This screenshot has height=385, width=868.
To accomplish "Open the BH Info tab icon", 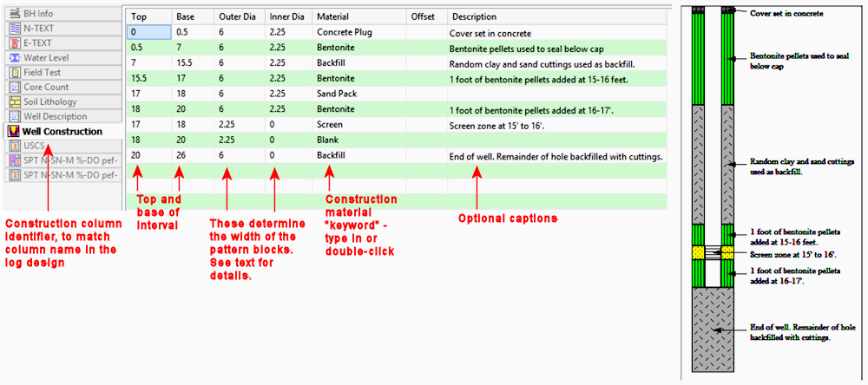I will [16, 14].
